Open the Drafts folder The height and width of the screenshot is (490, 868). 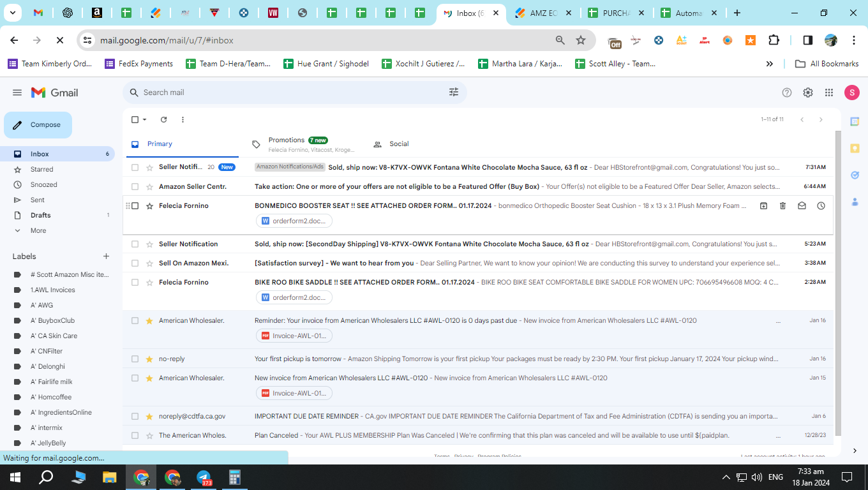41,215
